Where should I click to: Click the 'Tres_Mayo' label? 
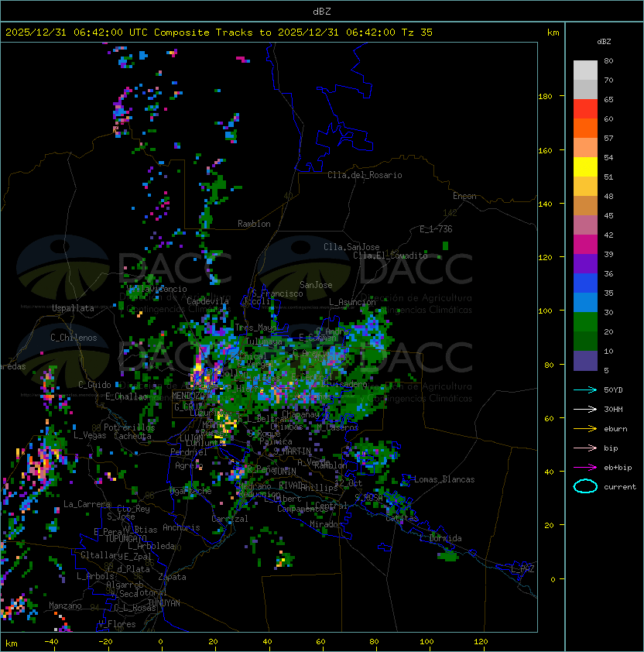click(x=255, y=328)
